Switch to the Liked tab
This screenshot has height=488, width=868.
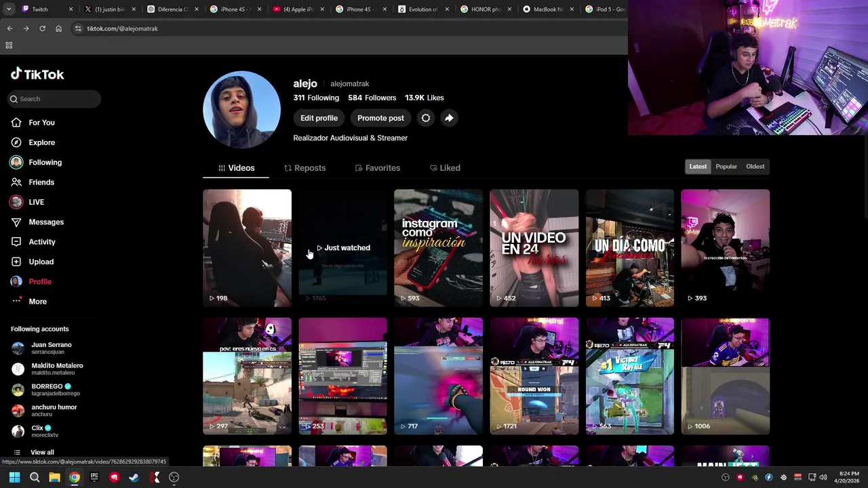[x=445, y=168]
